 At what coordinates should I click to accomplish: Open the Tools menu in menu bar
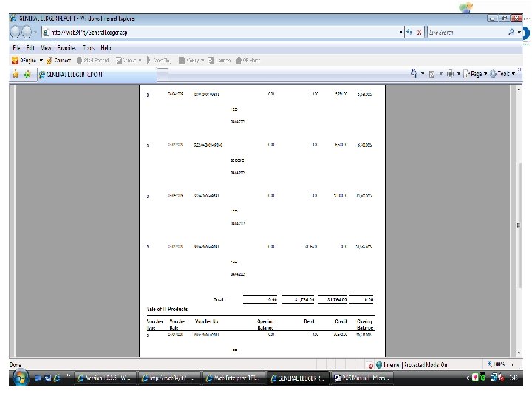89,48
